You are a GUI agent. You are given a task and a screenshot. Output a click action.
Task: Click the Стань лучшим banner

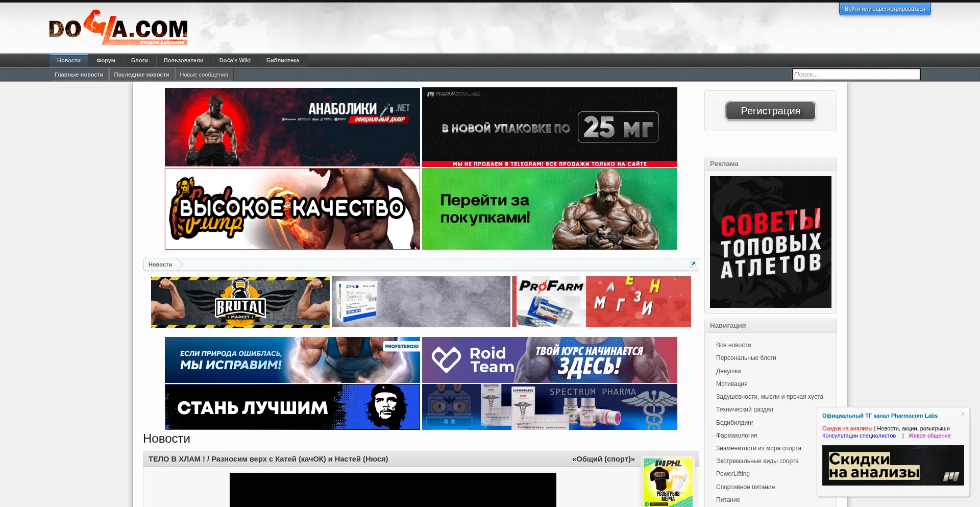pos(292,407)
